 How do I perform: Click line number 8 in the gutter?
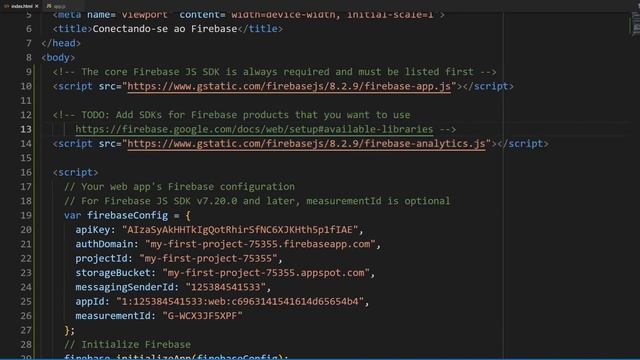pos(29,58)
